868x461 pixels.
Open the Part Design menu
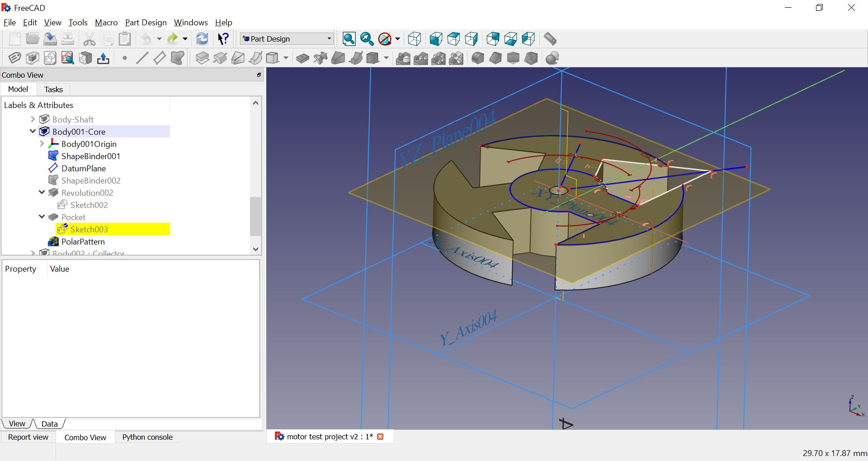(x=146, y=23)
